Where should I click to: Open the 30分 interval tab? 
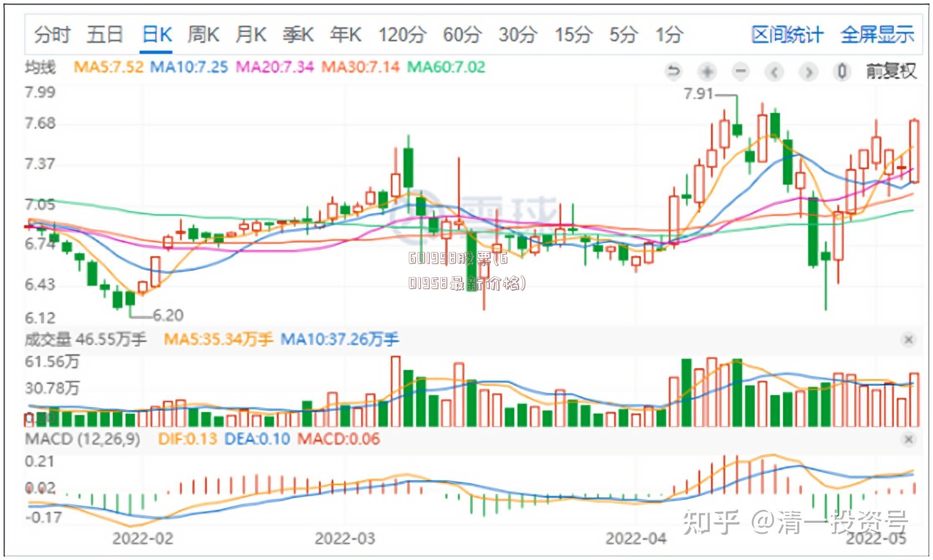(518, 34)
